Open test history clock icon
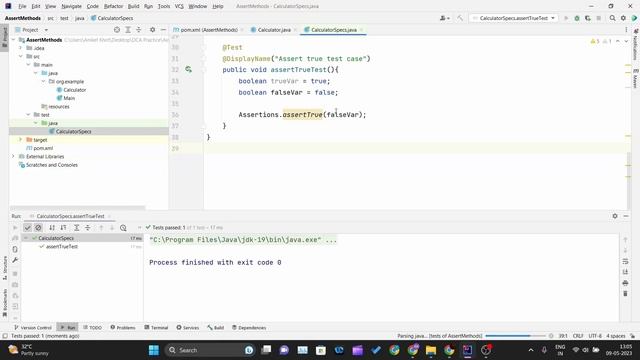The width and height of the screenshot is (640, 360). click(x=123, y=228)
